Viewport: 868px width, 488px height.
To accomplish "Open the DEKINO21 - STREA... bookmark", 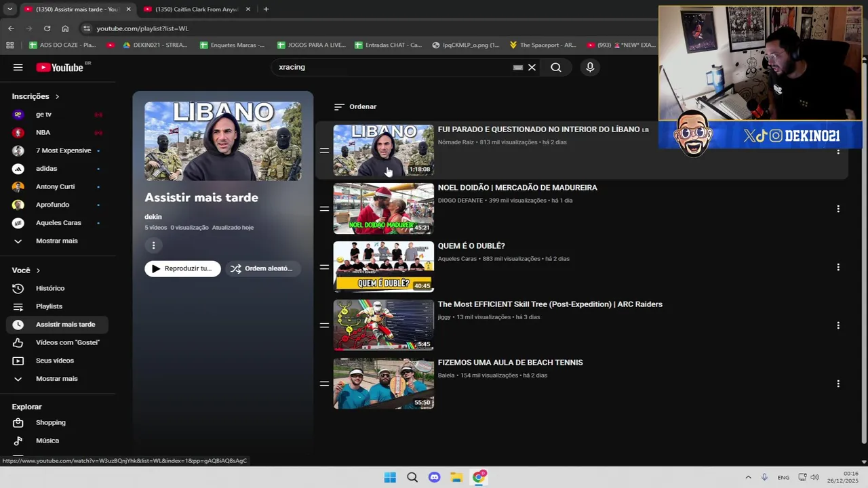I will (155, 45).
